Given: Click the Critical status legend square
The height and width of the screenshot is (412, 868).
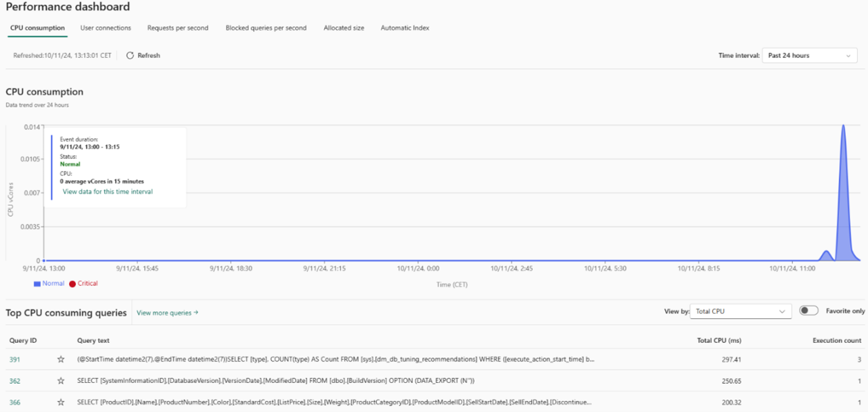Looking at the screenshot, I should click(x=73, y=283).
